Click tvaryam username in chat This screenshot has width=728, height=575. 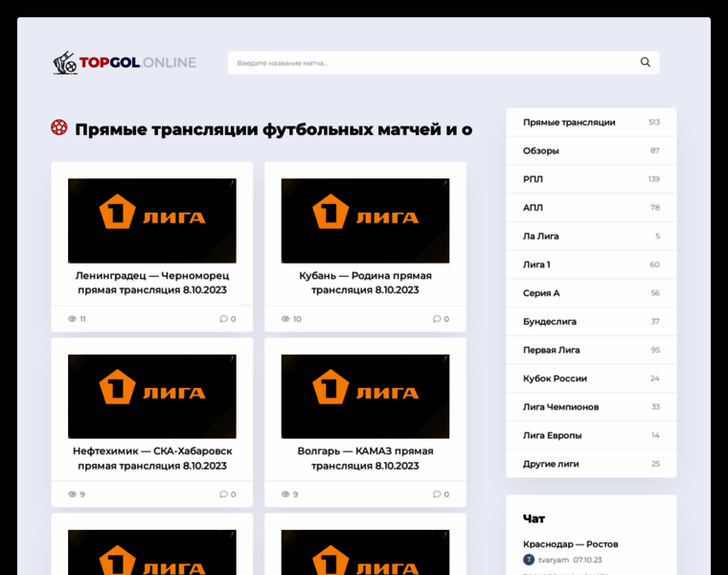tap(554, 560)
